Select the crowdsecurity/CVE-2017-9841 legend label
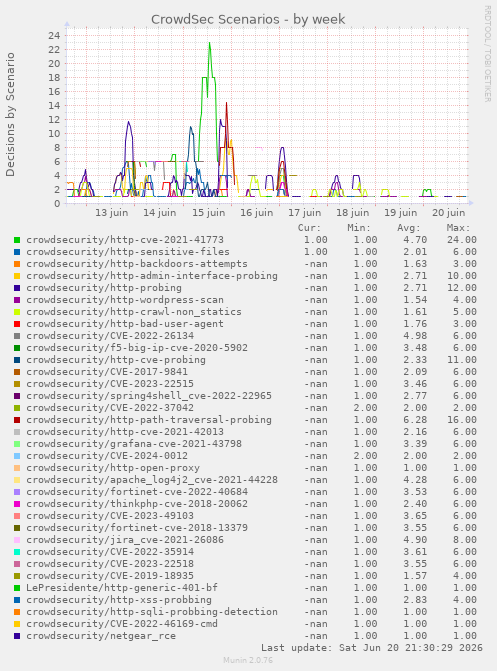 tap(107, 371)
